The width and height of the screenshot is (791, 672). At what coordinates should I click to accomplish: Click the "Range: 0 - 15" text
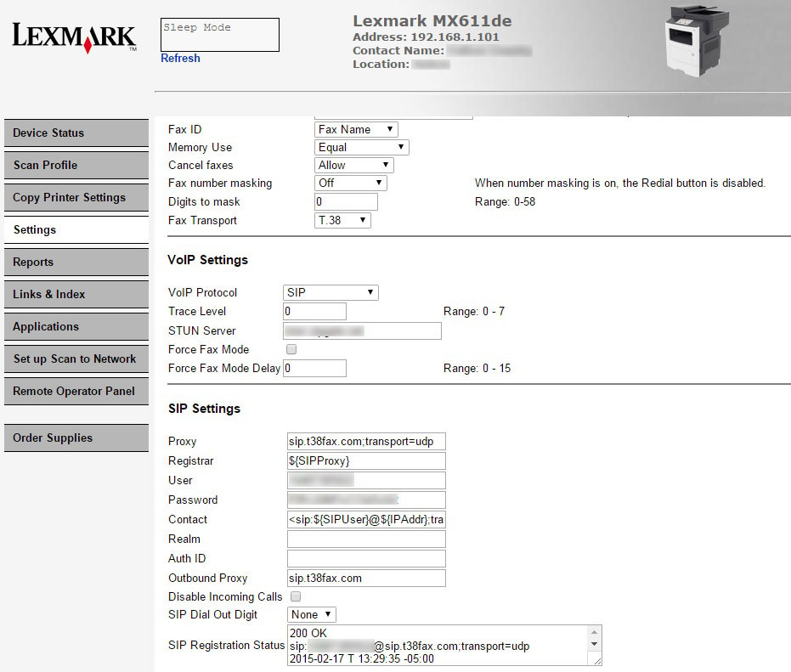[x=477, y=369]
